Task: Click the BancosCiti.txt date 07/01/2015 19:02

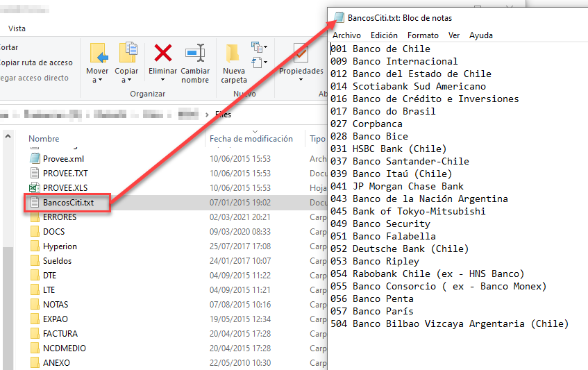Action: click(240, 203)
